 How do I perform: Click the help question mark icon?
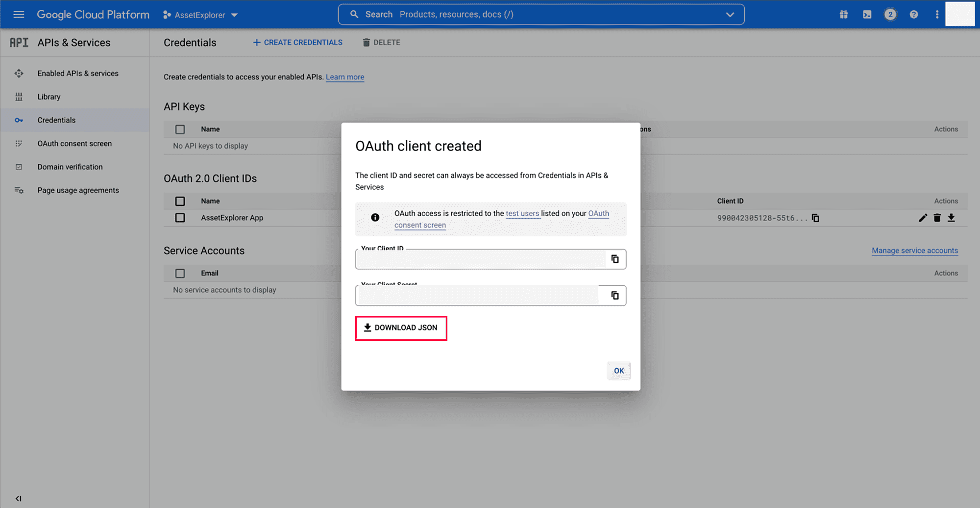pos(914,15)
